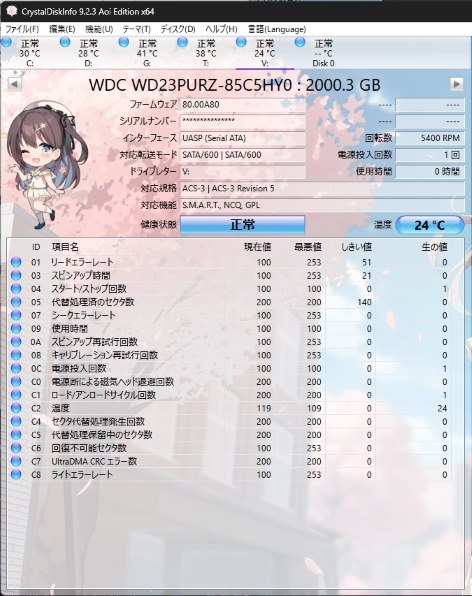Open the ディスク(D) menu
Viewport: 472px width, 596px height.
[x=177, y=29]
